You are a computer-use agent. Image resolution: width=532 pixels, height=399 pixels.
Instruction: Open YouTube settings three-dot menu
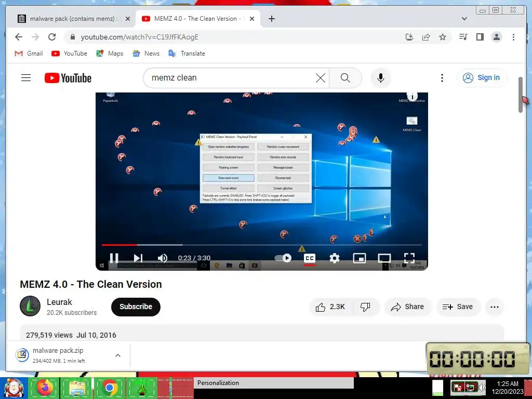(442, 78)
